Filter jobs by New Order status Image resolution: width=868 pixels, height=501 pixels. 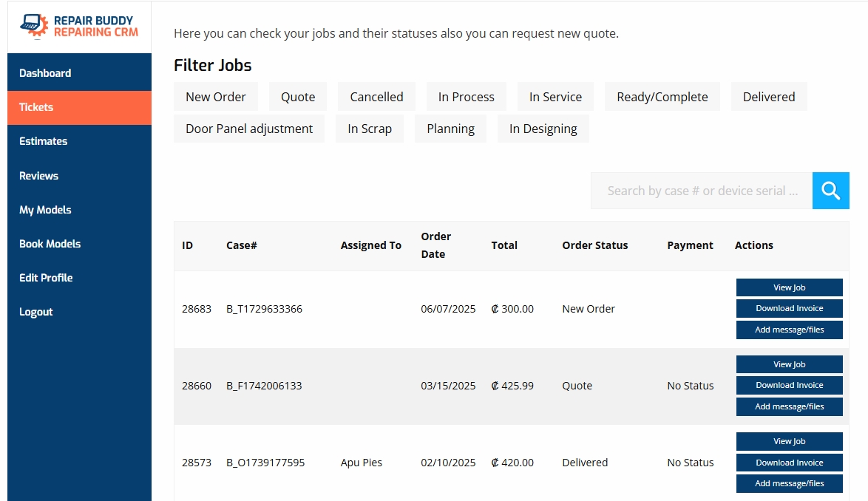pos(215,97)
